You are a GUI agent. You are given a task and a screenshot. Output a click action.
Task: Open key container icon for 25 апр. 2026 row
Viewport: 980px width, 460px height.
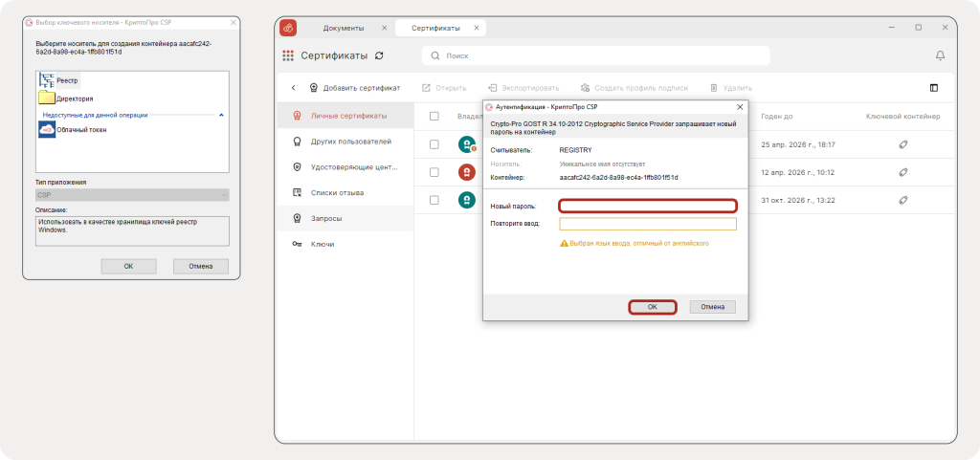pos(902,144)
